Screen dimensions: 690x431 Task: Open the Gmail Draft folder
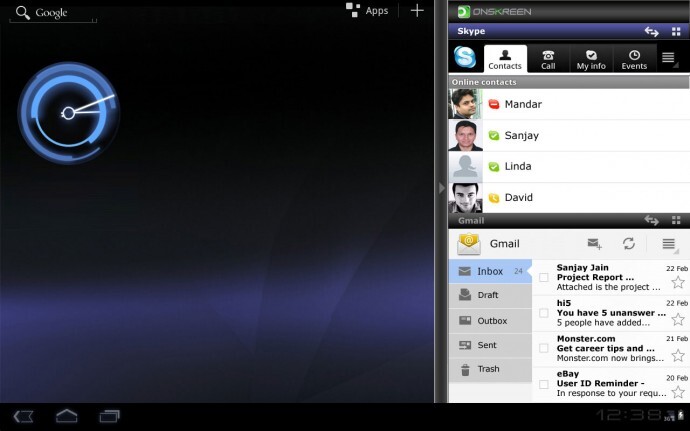489,295
